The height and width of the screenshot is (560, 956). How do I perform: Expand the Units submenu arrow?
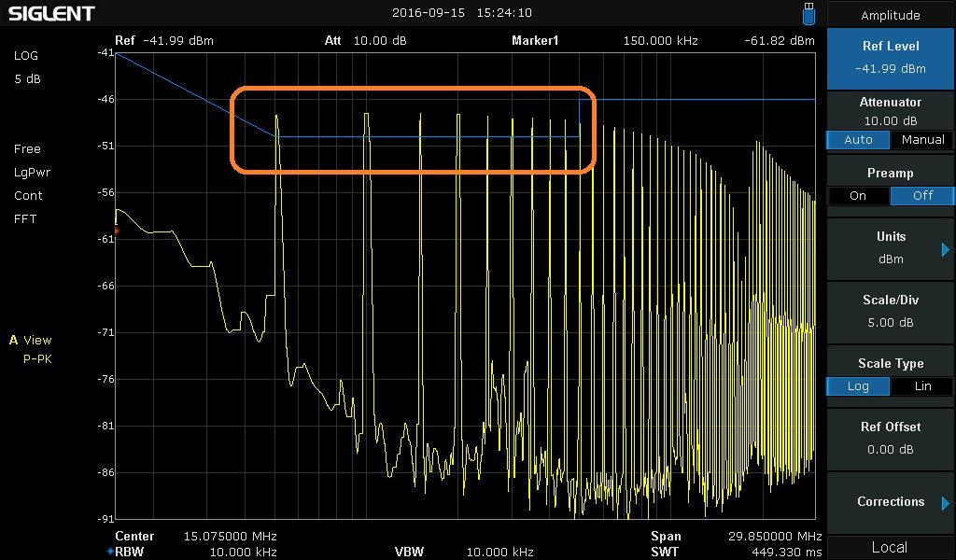tap(945, 249)
